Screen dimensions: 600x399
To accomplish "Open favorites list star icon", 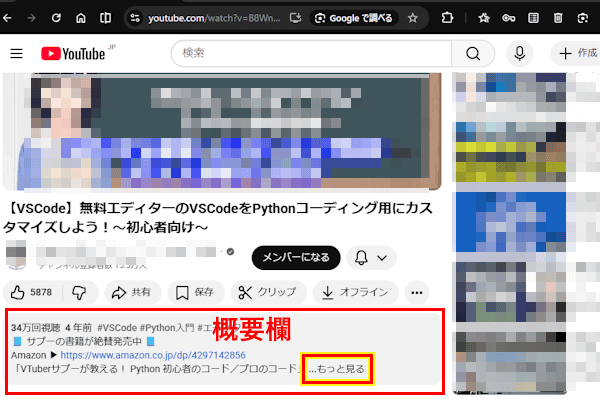I will click(484, 18).
